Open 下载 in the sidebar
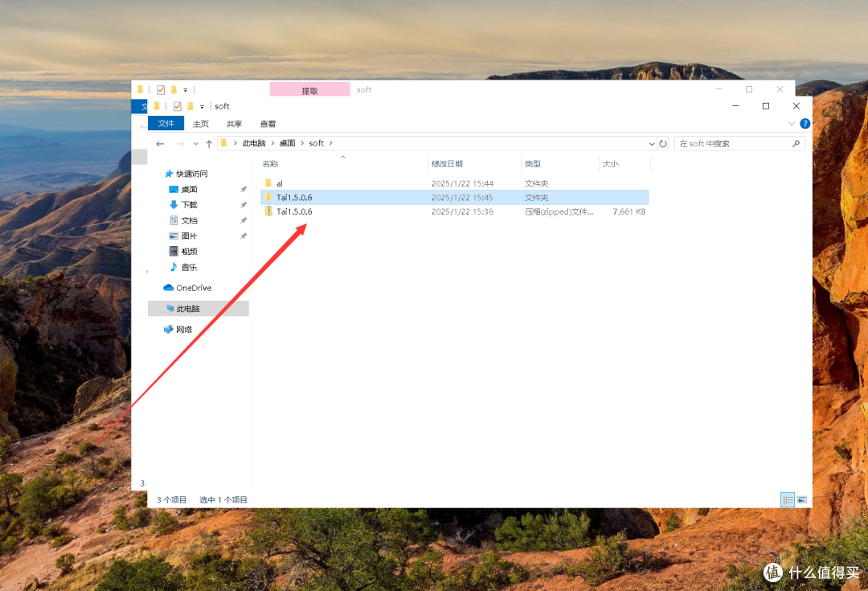This screenshot has height=591, width=868. click(190, 205)
